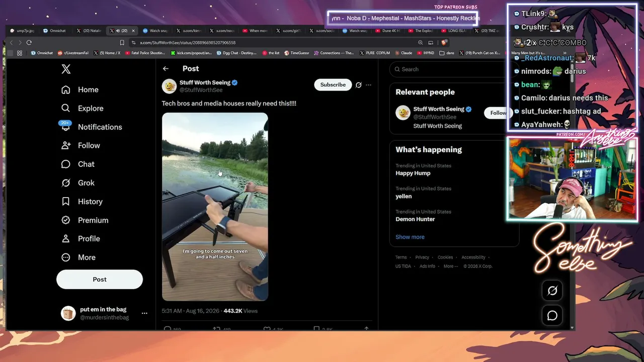
Task: Open the Claude bookmark
Action: [x=404, y=53]
